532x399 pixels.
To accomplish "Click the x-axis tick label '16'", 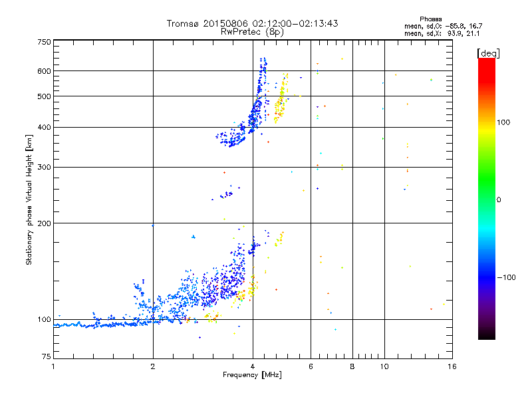I will [452, 366].
